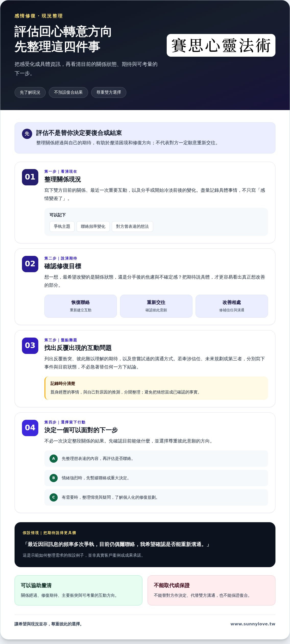Click the round 先 badge icon
The height and width of the screenshot is (644, 290).
click(x=27, y=134)
